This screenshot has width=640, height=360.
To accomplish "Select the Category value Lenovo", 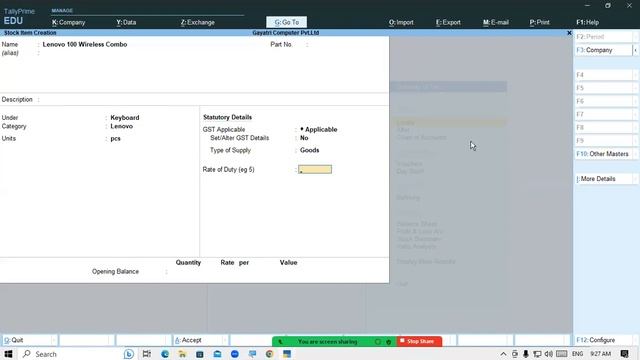I will coord(122,126).
